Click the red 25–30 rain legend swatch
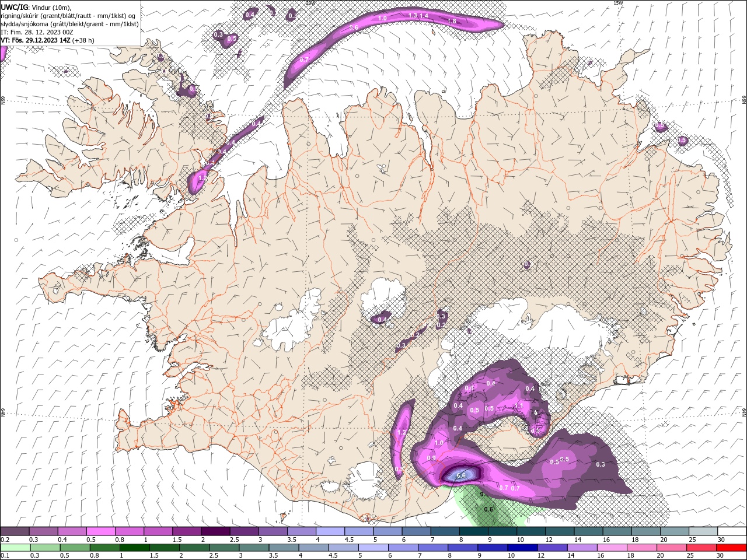 (701, 547)
